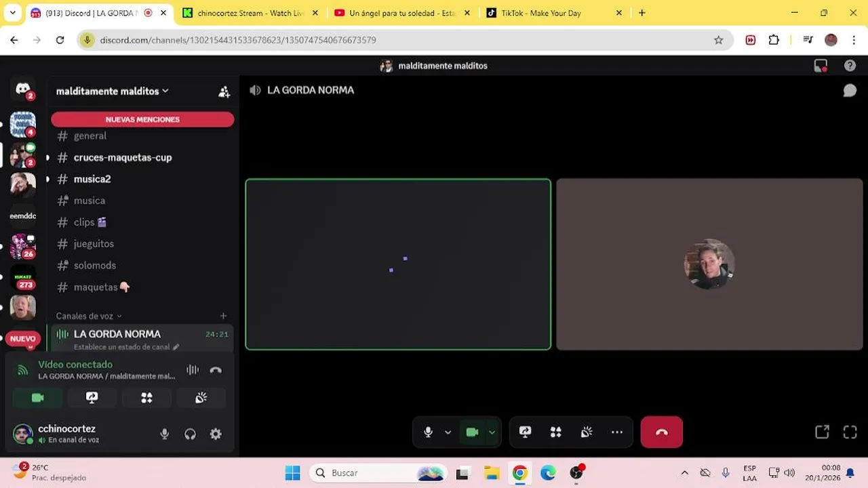Focus your own green-bordered video tile

(398, 264)
